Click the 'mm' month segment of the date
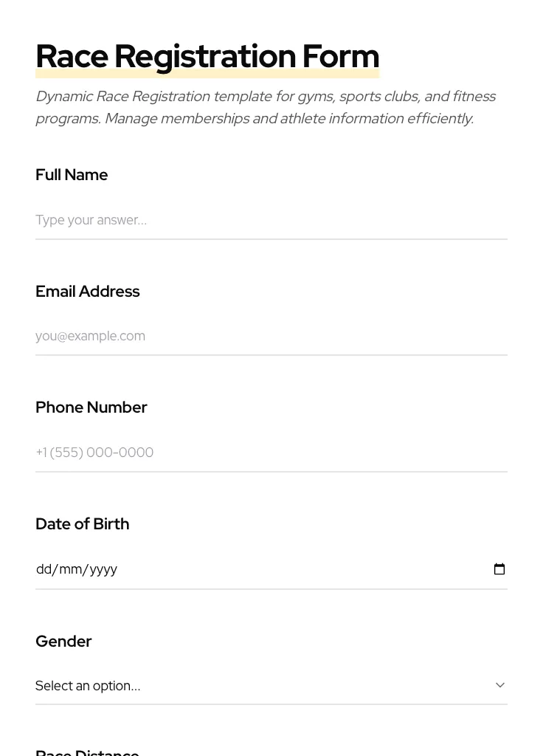 70,569
